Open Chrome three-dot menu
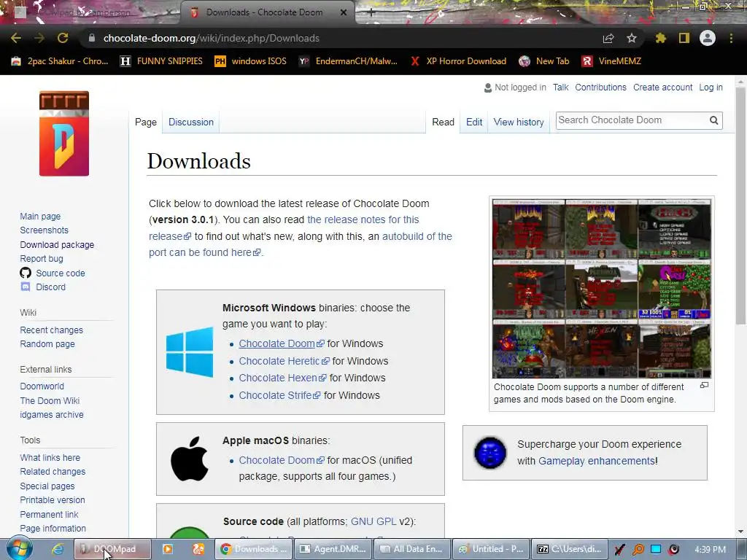The height and width of the screenshot is (560, 747). (x=731, y=38)
